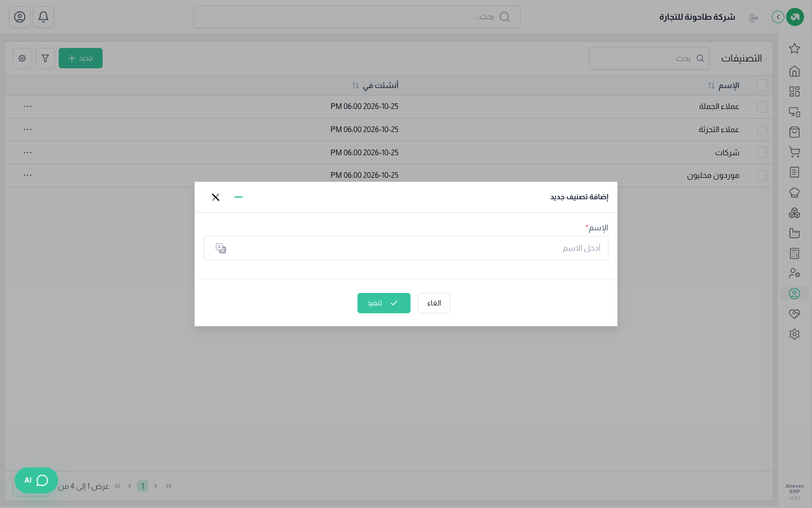The width and height of the screenshot is (812, 508).
Task: Open shopping cart module in sidebar
Action: (x=795, y=152)
